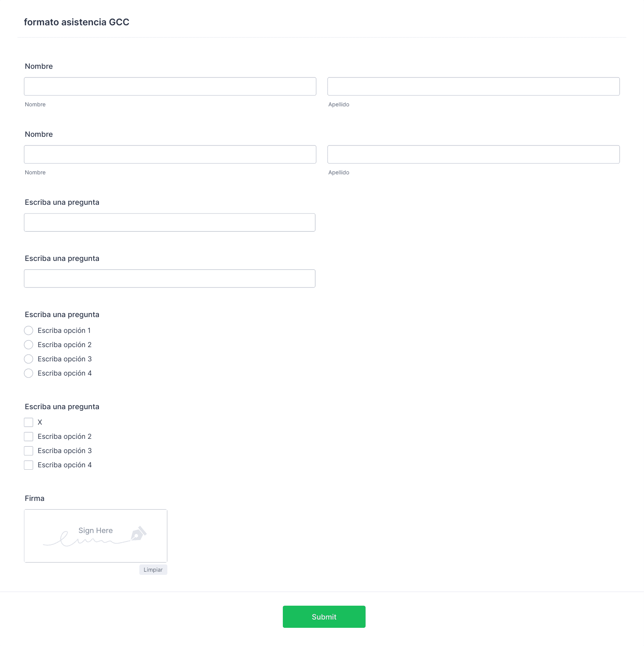This screenshot has height=646, width=644.
Task: Enable checkbox Escriba opción 3
Action: (28, 451)
